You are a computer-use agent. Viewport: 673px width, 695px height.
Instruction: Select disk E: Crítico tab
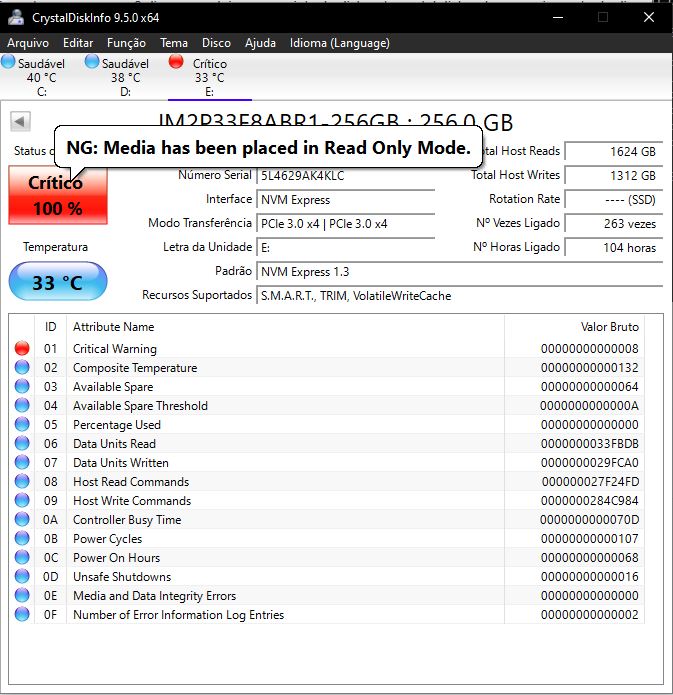click(x=210, y=77)
